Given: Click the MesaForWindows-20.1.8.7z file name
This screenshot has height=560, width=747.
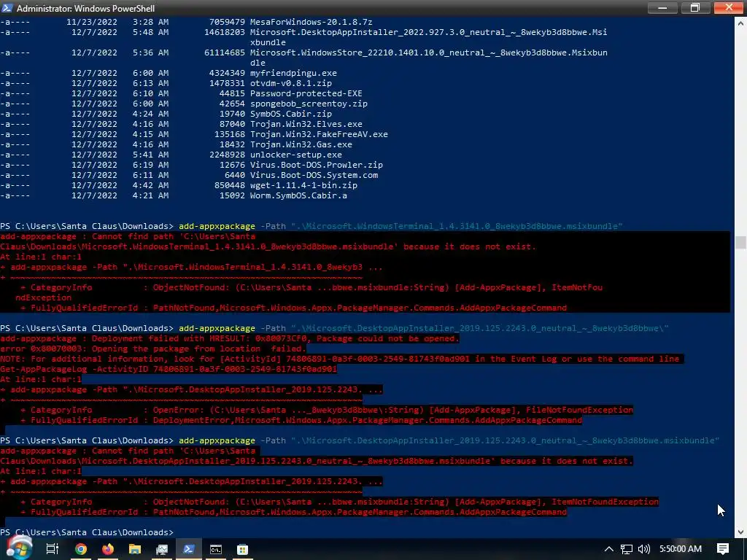Looking at the screenshot, I should tap(311, 22).
